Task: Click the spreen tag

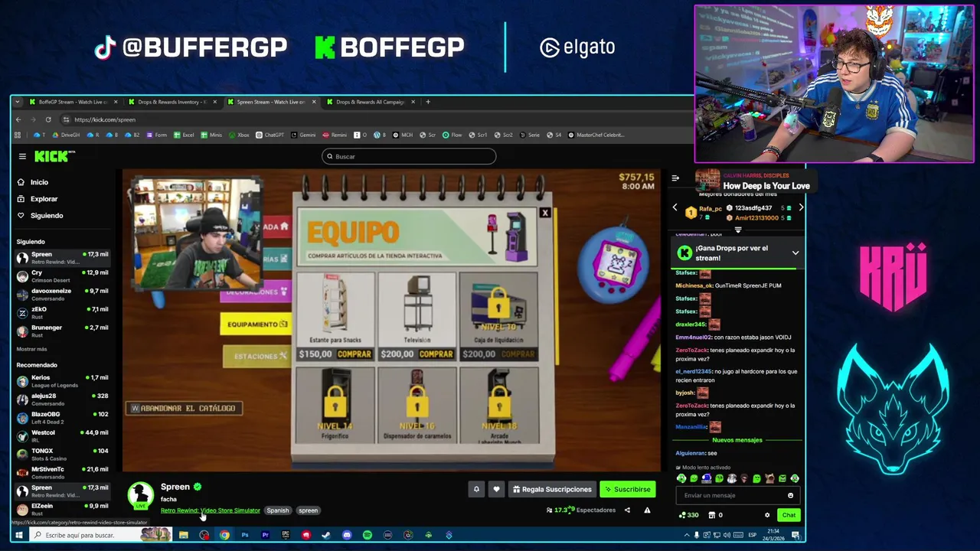Action: pos(309,510)
